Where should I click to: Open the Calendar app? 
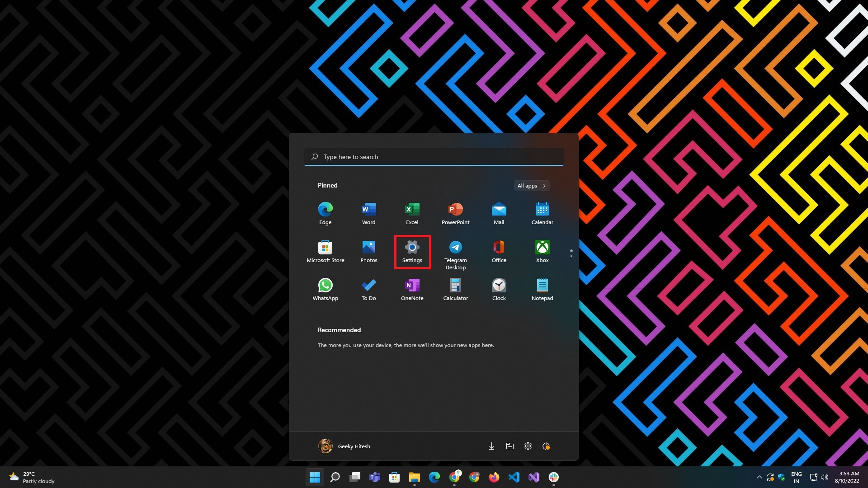coord(542,213)
